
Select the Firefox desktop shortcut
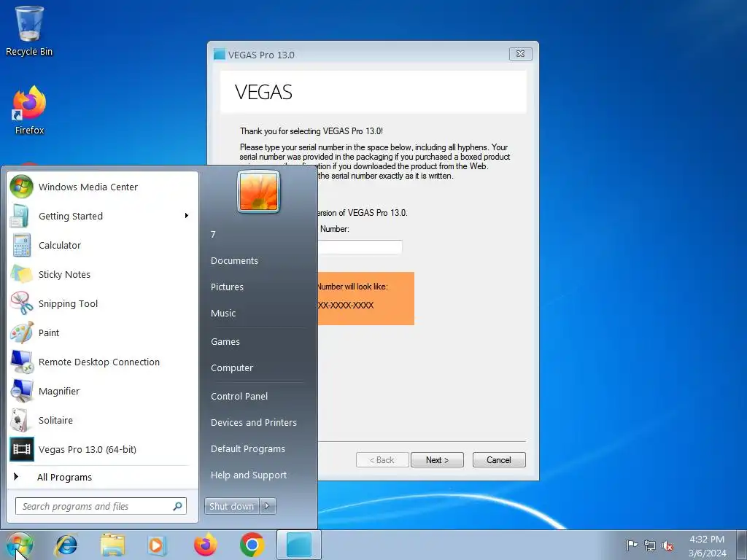click(x=29, y=111)
